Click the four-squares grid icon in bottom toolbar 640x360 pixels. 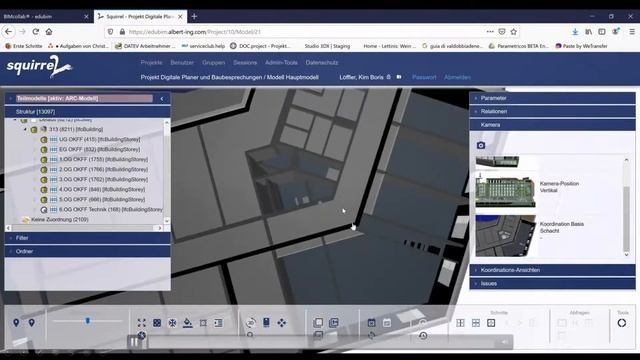click(157, 323)
